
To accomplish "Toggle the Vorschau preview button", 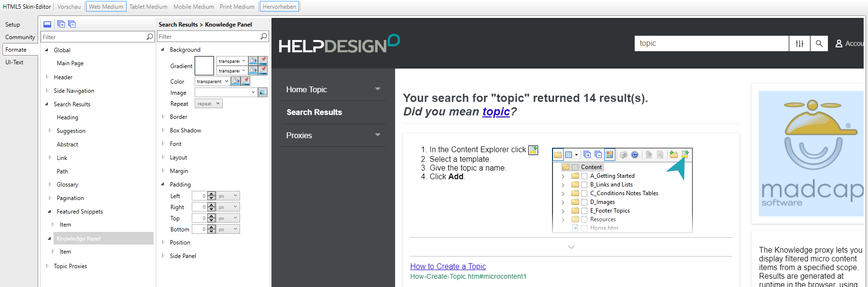I will pos(69,7).
